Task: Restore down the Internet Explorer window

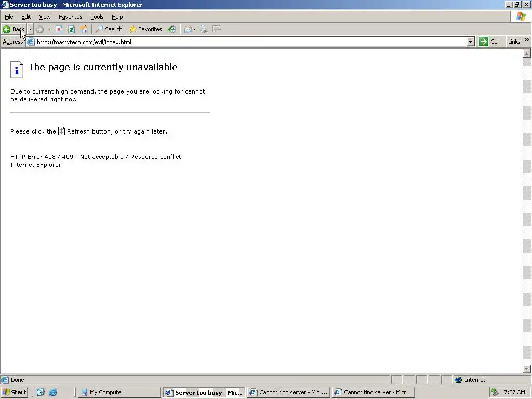Action: [517, 4]
